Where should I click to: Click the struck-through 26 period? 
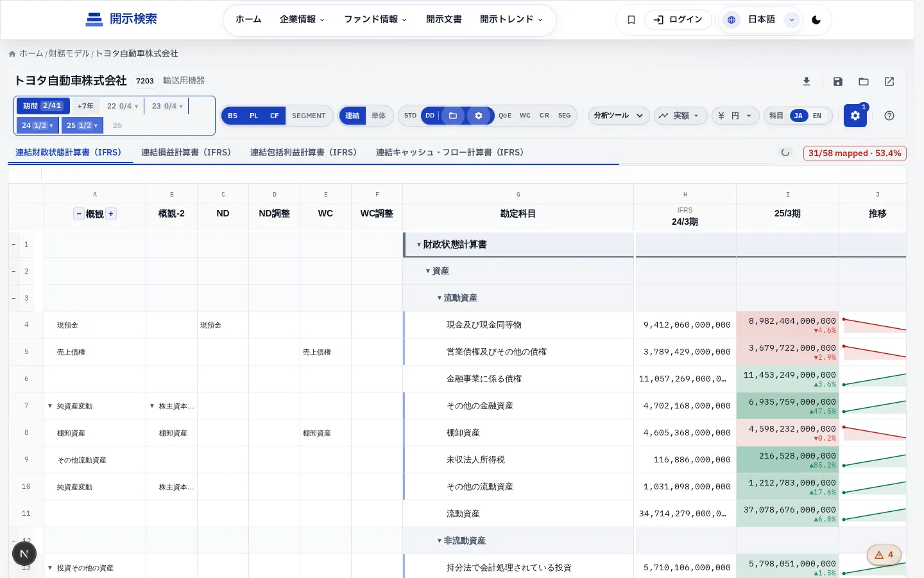[x=117, y=125]
